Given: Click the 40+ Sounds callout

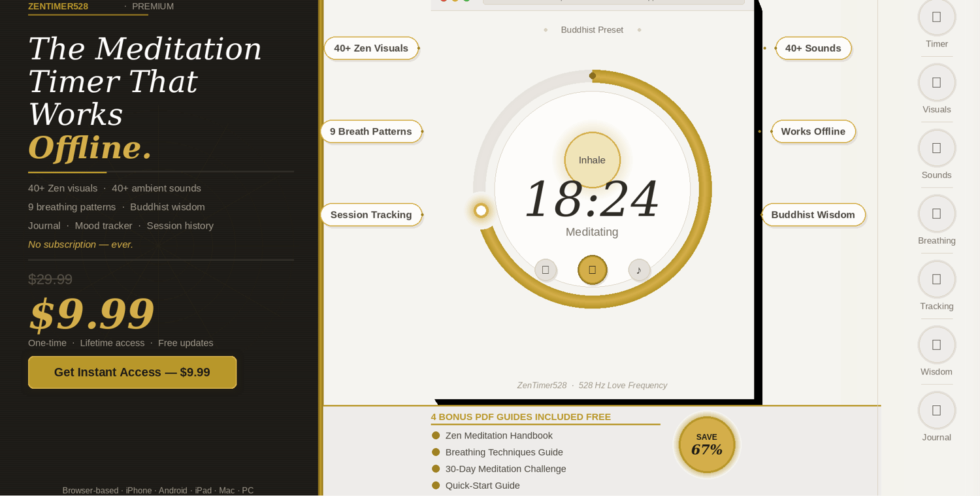Looking at the screenshot, I should click(813, 48).
